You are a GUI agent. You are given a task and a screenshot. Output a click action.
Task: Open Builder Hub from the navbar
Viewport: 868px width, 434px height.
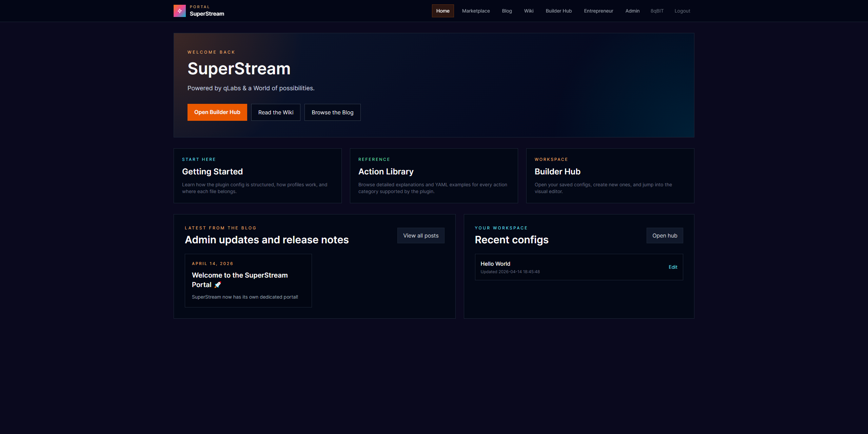559,11
